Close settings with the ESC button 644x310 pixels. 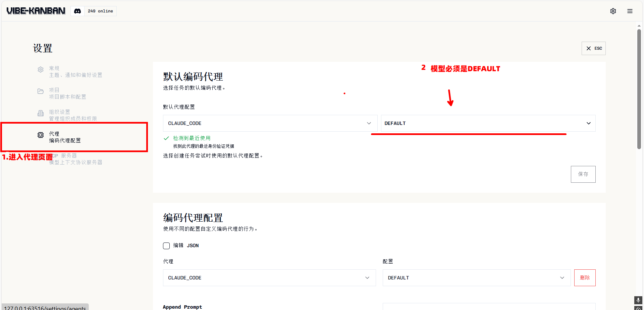[593, 48]
